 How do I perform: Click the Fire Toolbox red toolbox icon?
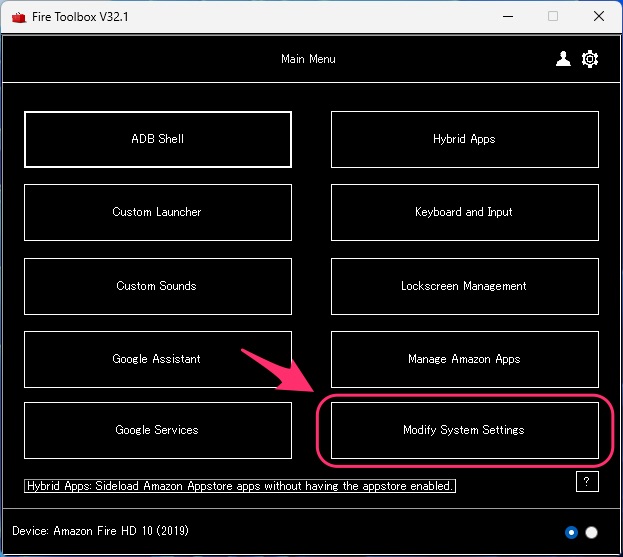pyautogui.click(x=18, y=17)
